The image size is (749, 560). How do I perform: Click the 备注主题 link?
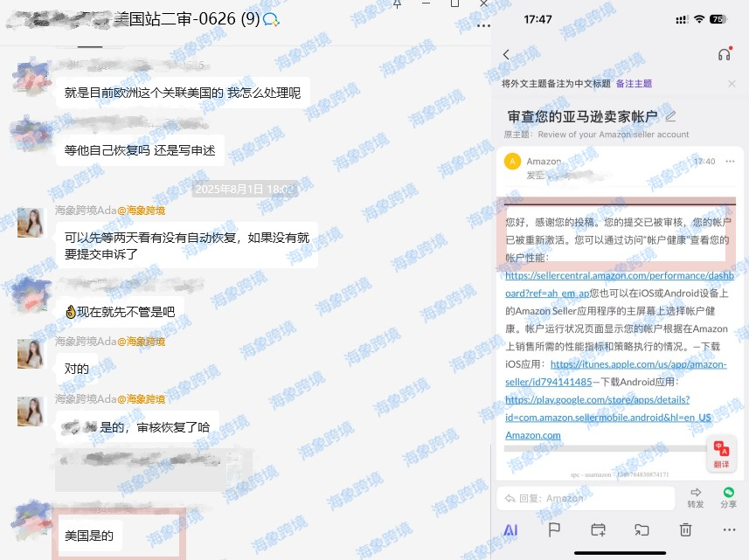point(634,84)
